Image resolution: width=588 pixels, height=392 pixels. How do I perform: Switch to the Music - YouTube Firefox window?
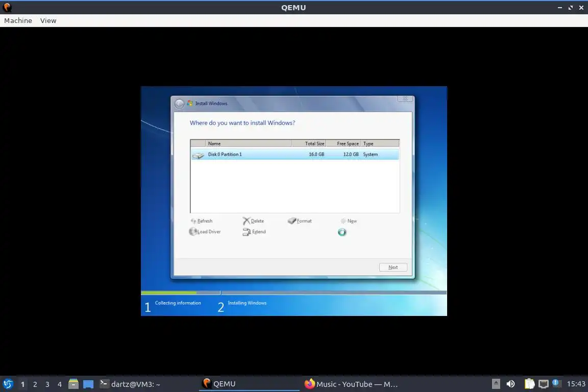351,384
